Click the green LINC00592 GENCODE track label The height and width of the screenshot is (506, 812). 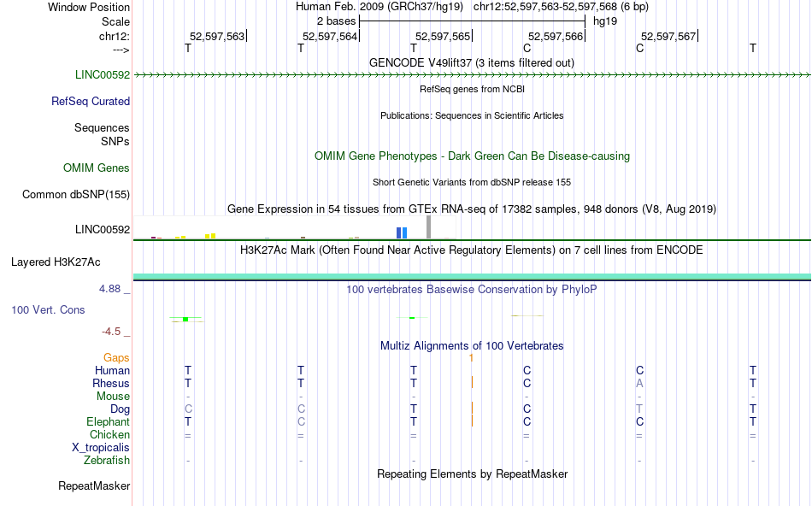pos(103,74)
